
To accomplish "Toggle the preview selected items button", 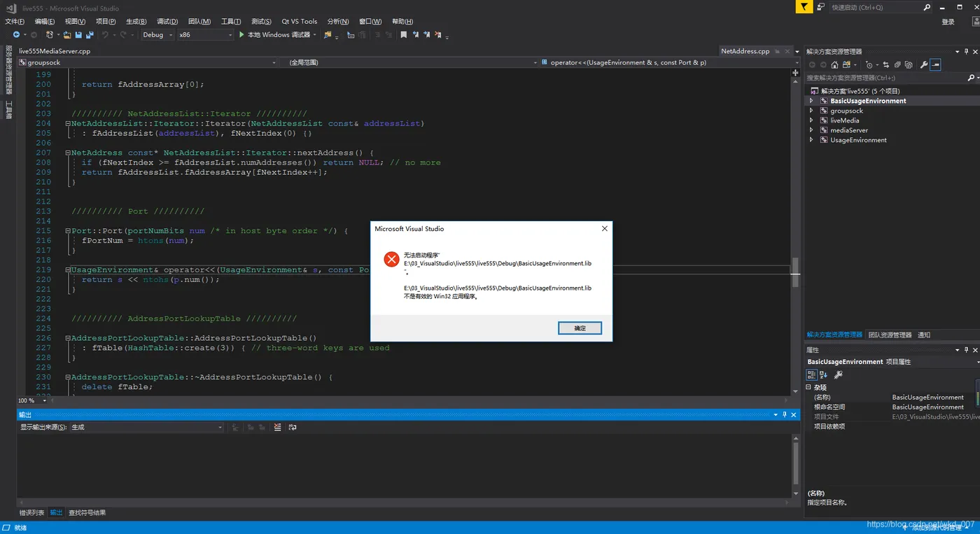I will (935, 64).
